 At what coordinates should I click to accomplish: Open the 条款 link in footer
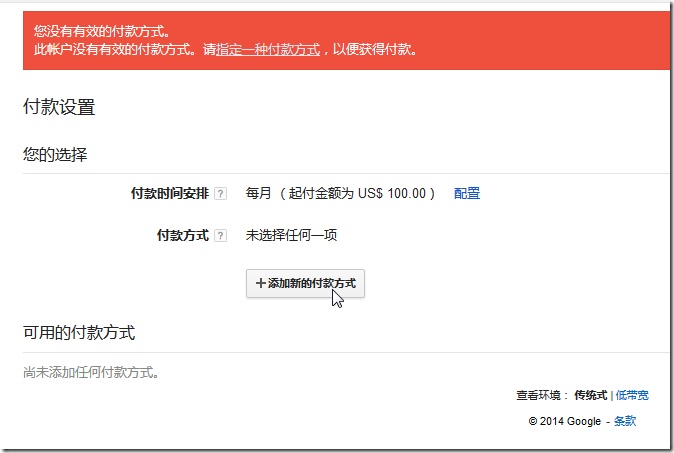pos(625,421)
